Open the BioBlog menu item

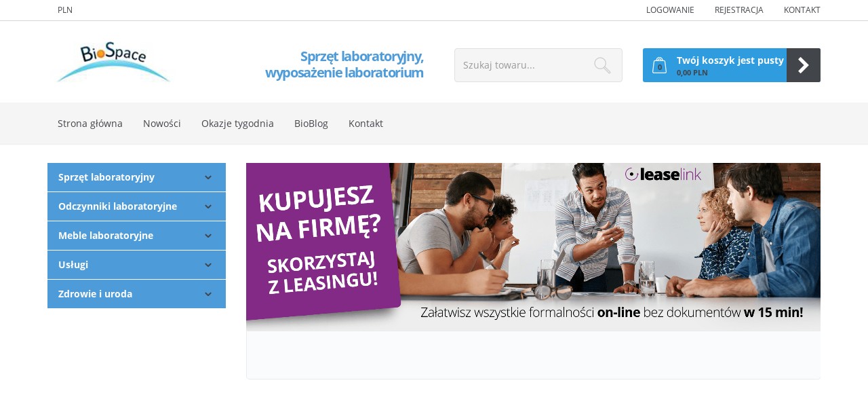pos(311,124)
